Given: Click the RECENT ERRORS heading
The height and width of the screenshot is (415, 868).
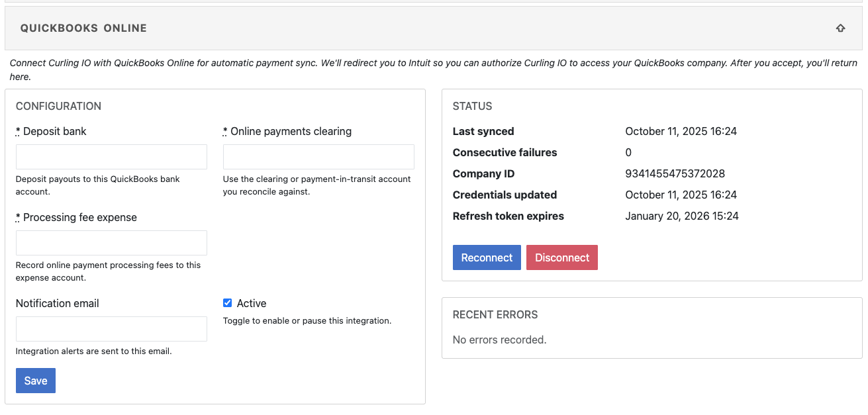Looking at the screenshot, I should pyautogui.click(x=495, y=314).
